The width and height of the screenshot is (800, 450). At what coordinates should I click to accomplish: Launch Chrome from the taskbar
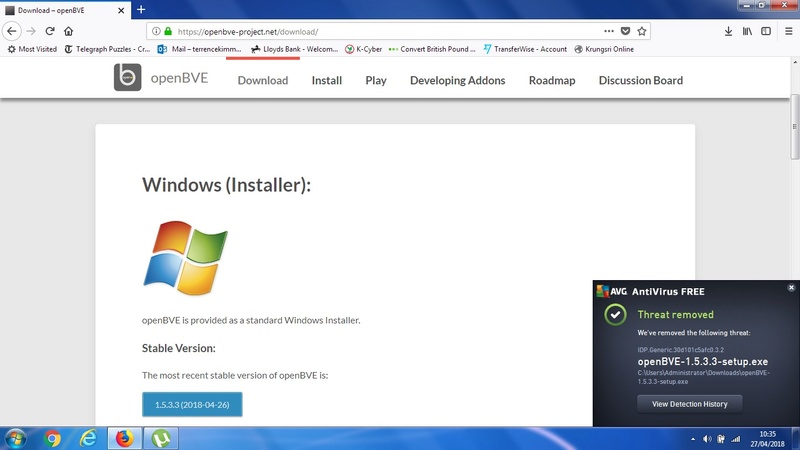tap(52, 438)
